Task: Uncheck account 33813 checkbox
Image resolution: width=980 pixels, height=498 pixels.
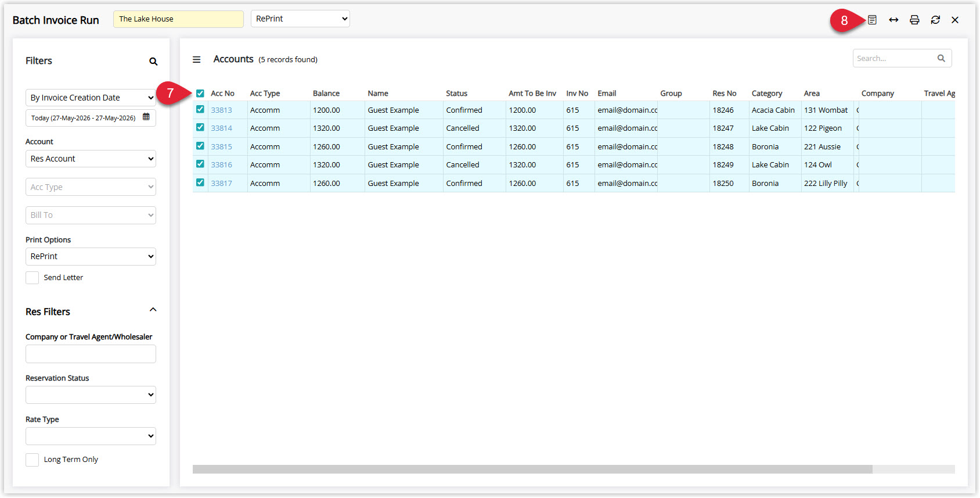Action: (x=200, y=109)
